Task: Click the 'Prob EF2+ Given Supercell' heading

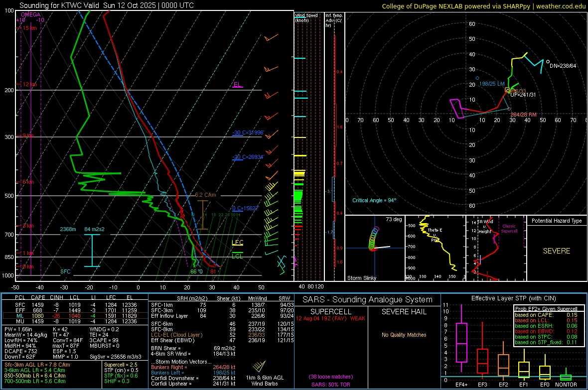Action: 546,309
